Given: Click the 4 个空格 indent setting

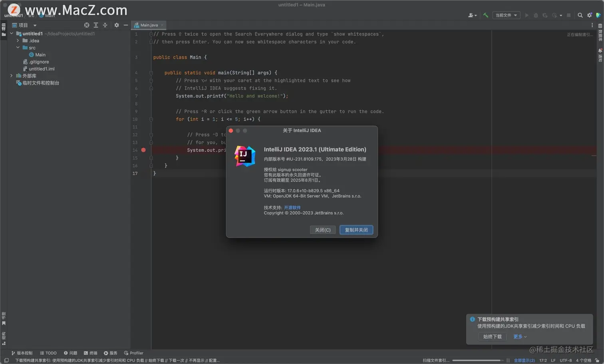Looking at the screenshot, I should click(583, 360).
